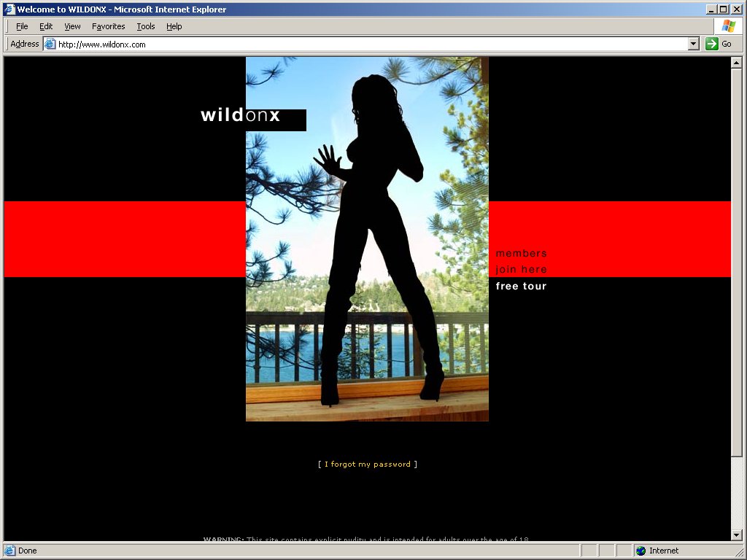The image size is (747, 560).
Task: Click the status bar page icon
Action: (x=9, y=551)
